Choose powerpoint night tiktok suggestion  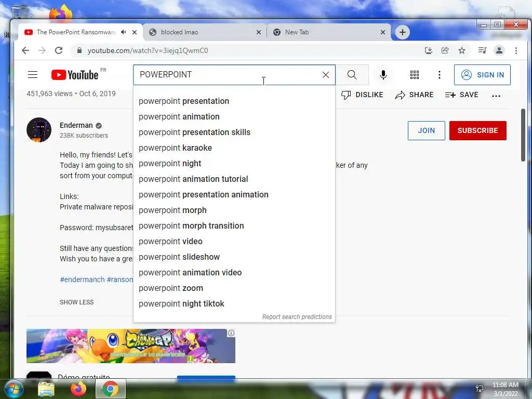click(x=234, y=304)
